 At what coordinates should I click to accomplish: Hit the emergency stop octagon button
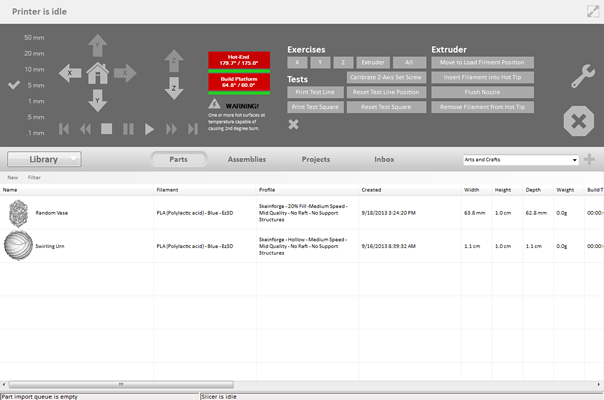coord(578,122)
